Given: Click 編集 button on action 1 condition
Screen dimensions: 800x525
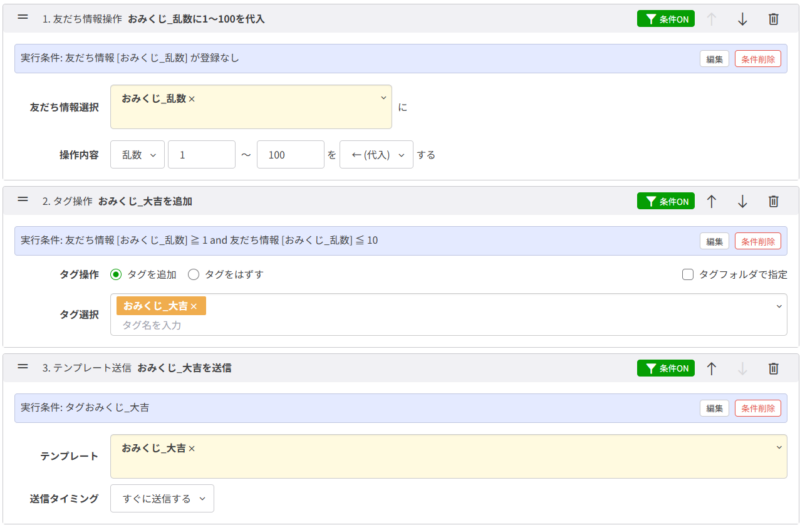Looking at the screenshot, I should (x=714, y=59).
